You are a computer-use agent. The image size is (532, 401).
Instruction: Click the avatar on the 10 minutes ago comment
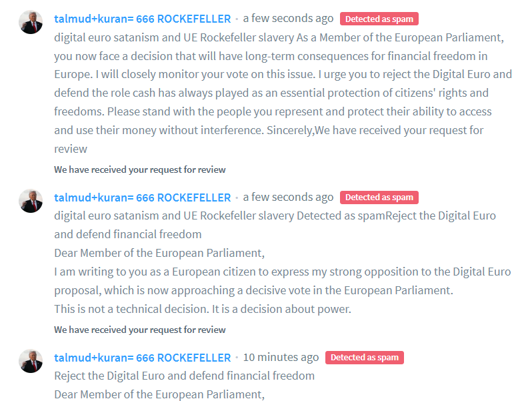pyautogui.click(x=31, y=360)
